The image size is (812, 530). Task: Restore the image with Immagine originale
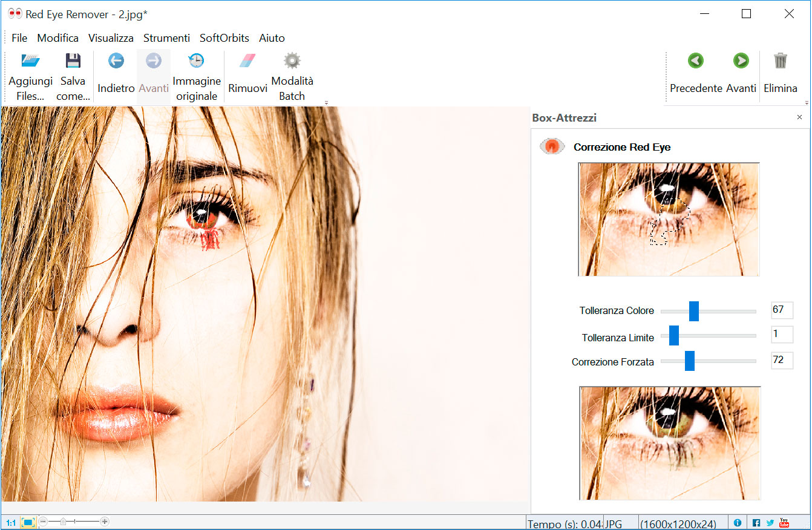(196, 61)
